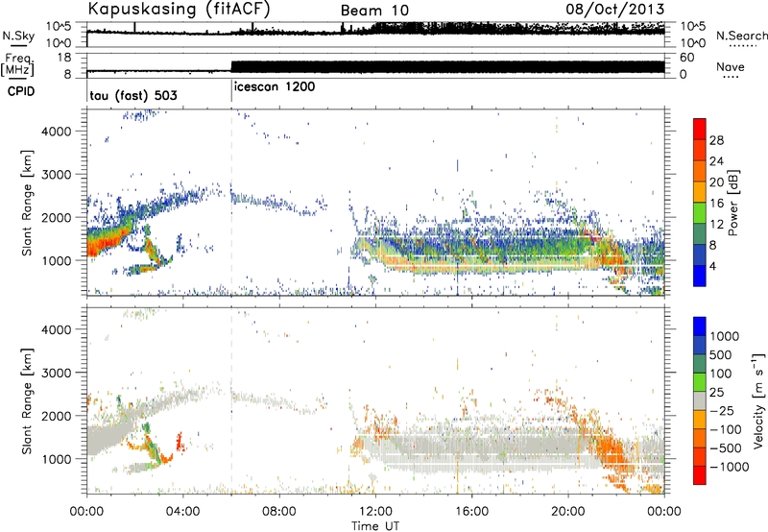Click the gray segment of Velocity color bar
768x532 pixels.
pyautogui.click(x=700, y=401)
